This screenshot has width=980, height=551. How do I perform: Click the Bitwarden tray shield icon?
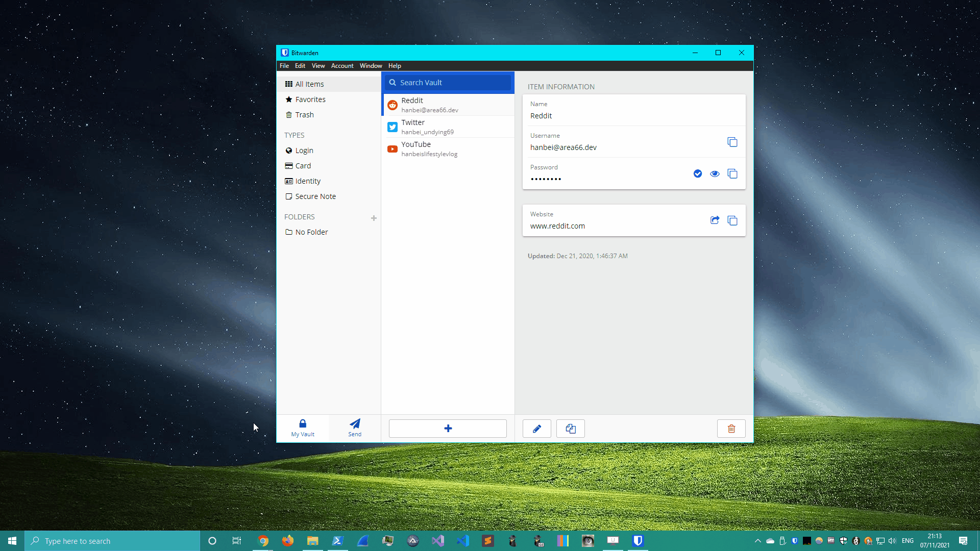795,541
